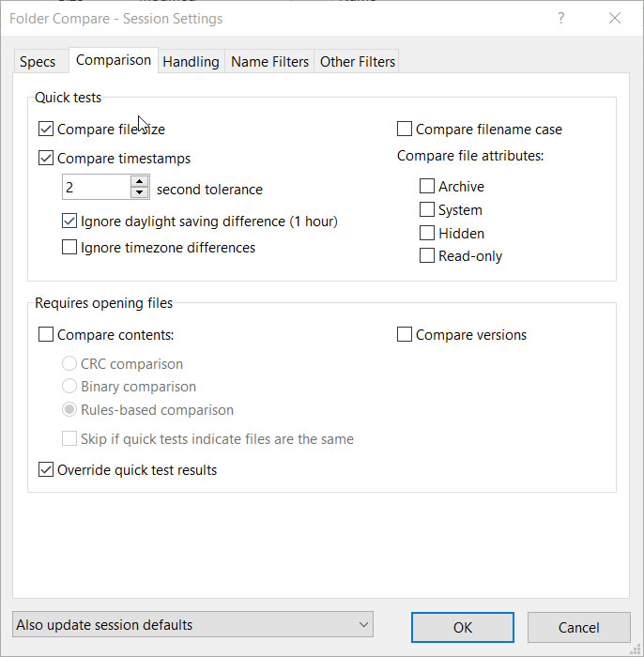Viewport: 644px width, 657px height.
Task: Enable the Read-only attribute checkbox
Action: pos(427,256)
